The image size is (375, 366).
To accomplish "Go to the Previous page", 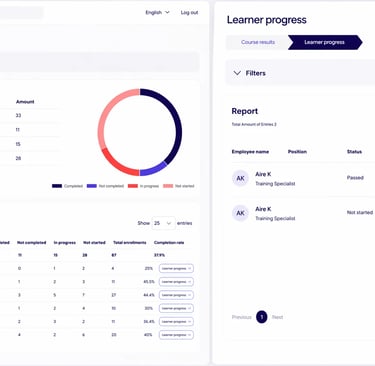I will click(x=242, y=317).
